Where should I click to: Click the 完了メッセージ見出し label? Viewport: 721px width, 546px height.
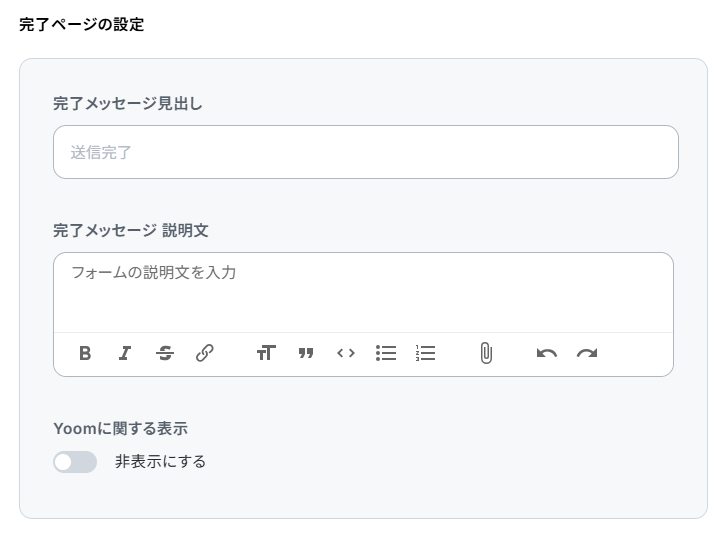coord(127,103)
